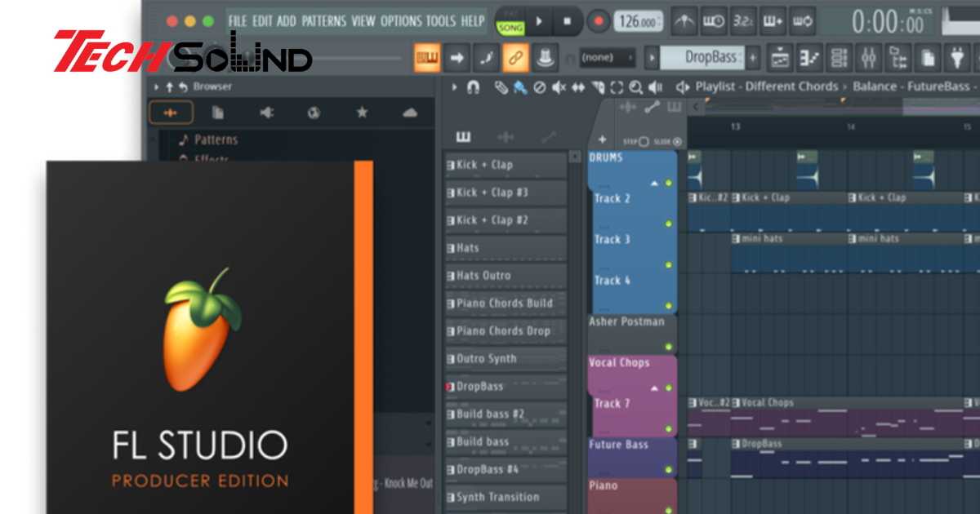Screen dimensions: 980x514
Task: Toggle the STEP option in Playlist
Action: pos(638,141)
